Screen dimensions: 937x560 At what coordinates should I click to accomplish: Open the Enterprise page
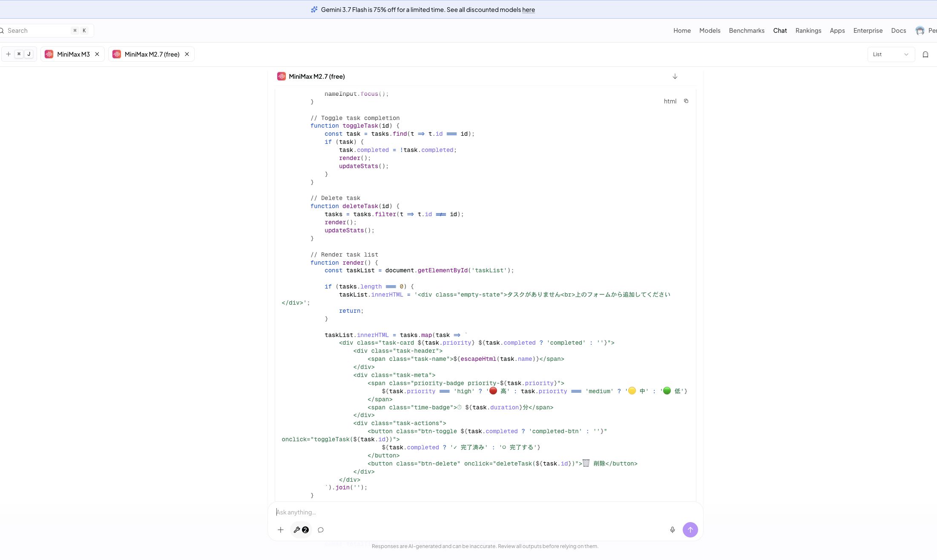pyautogui.click(x=868, y=31)
